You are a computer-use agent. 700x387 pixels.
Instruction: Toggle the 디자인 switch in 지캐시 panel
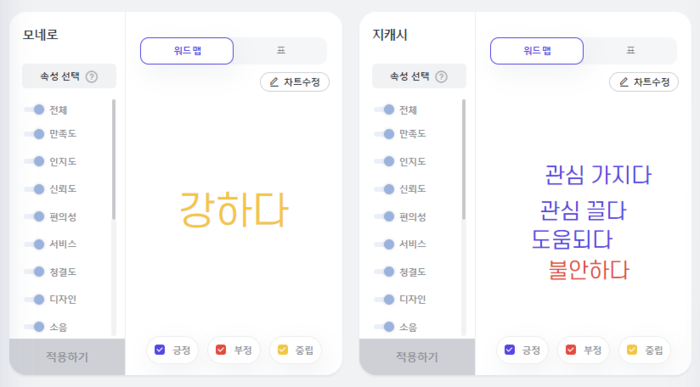pyautogui.click(x=384, y=299)
